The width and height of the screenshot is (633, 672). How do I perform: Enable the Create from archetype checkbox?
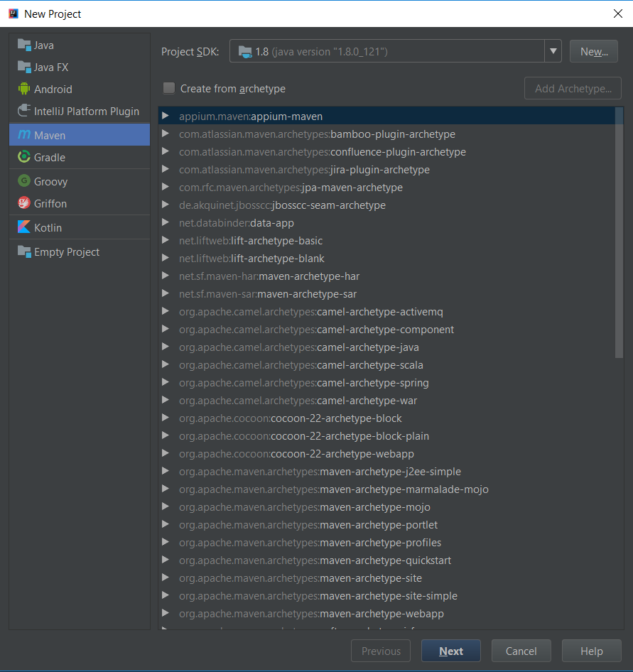(x=169, y=88)
